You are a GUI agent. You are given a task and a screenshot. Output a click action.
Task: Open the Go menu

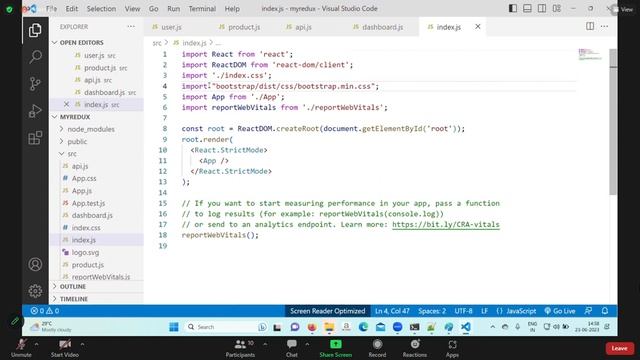[x=153, y=9]
